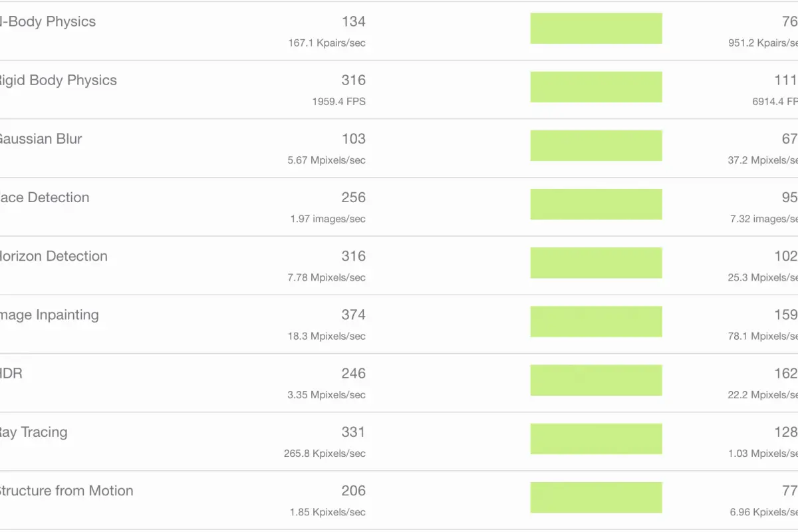Click the green bar in N-Body Physics row
This screenshot has width=798, height=532.
click(x=597, y=29)
